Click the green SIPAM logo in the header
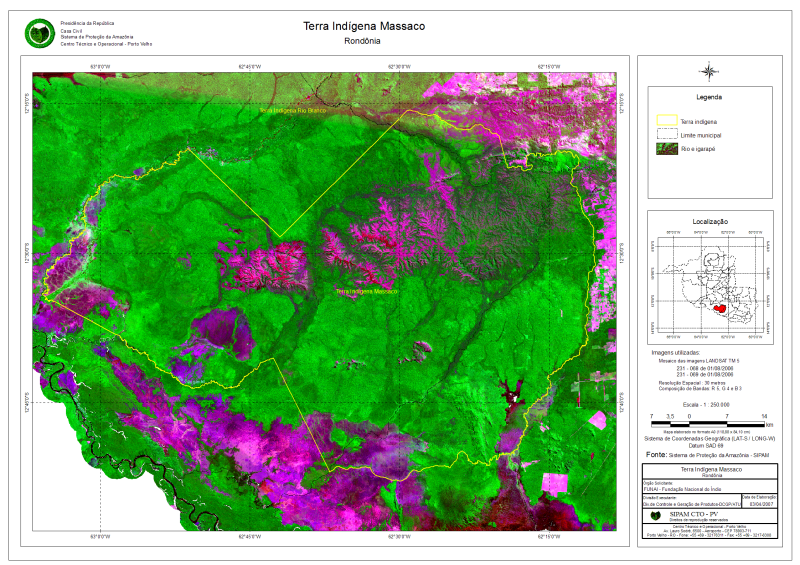 click(40, 34)
